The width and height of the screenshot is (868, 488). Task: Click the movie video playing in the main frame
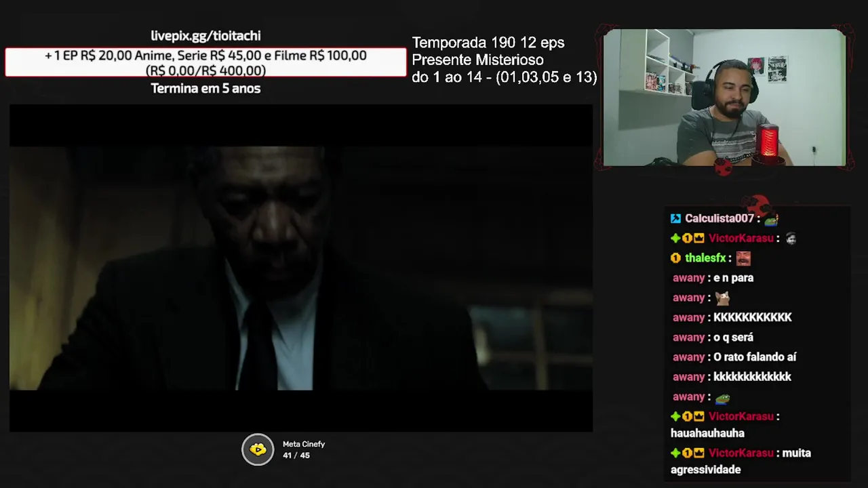coord(301,268)
